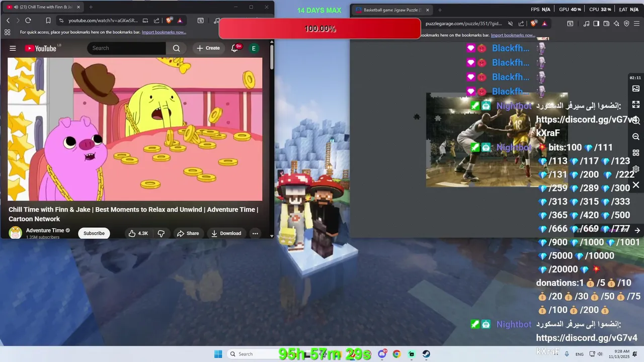Close the Chill Time YouTube tab
The height and width of the screenshot is (362, 644).
[x=78, y=7]
